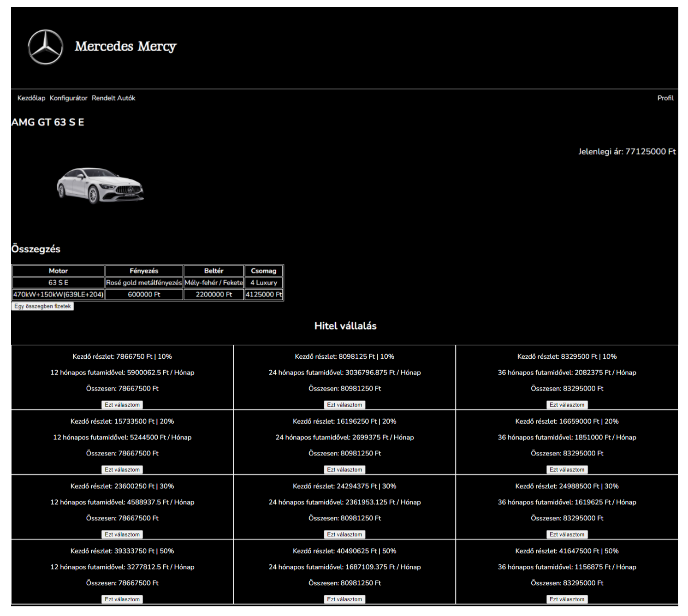Click Kezdő részlet: 16196250 Ft | 20% text
This screenshot has width=688, height=616.
344,422
